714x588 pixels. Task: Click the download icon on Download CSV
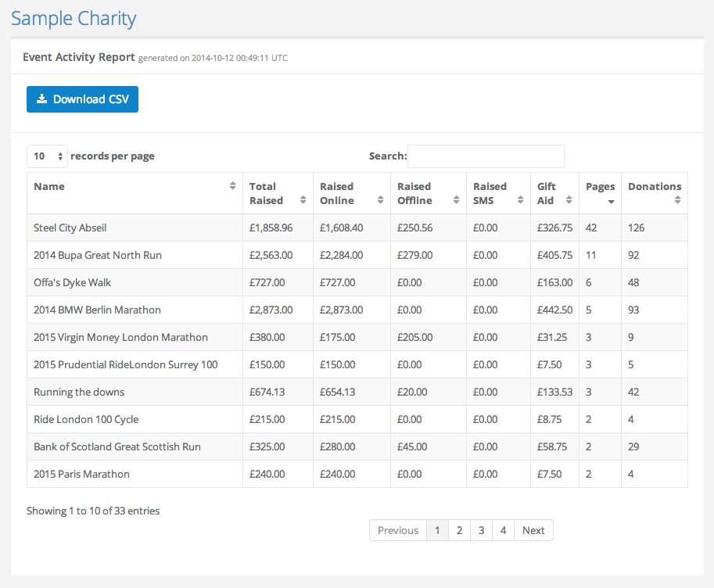[x=42, y=99]
